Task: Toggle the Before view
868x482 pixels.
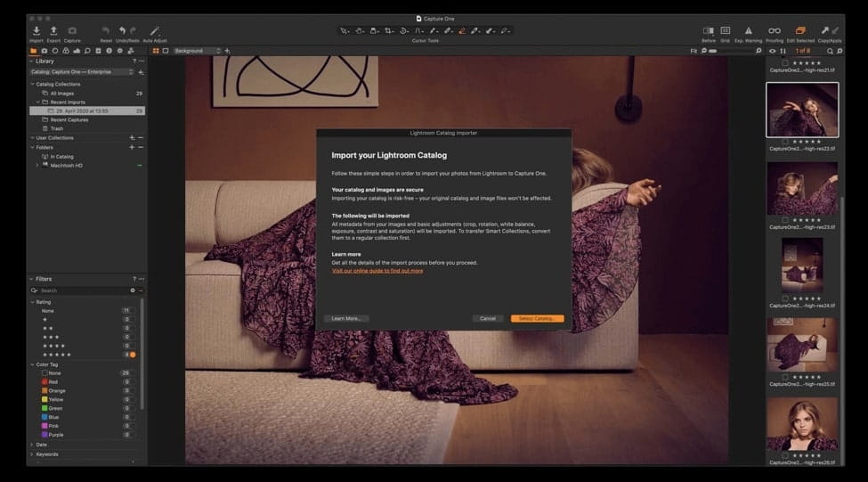Action: click(708, 31)
